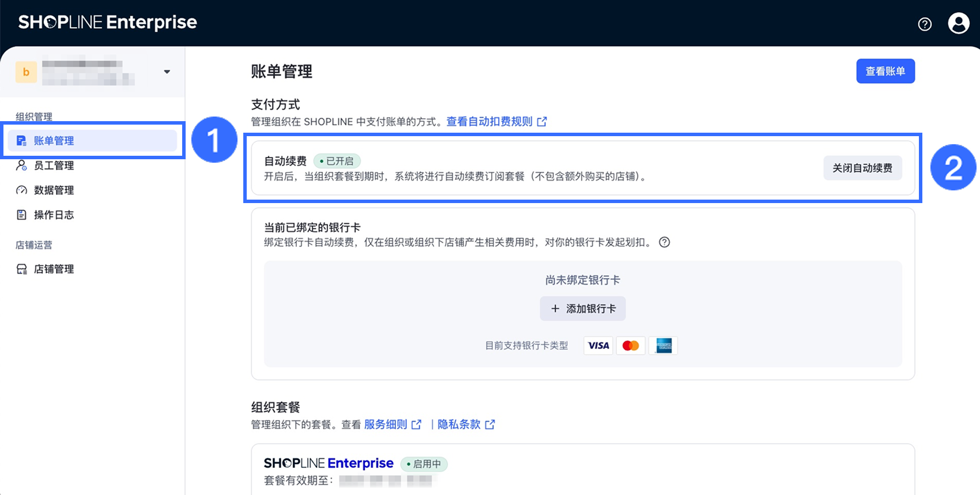980x495 pixels.
Task: Expand the organization switcher dropdown arrow
Action: [x=167, y=72]
